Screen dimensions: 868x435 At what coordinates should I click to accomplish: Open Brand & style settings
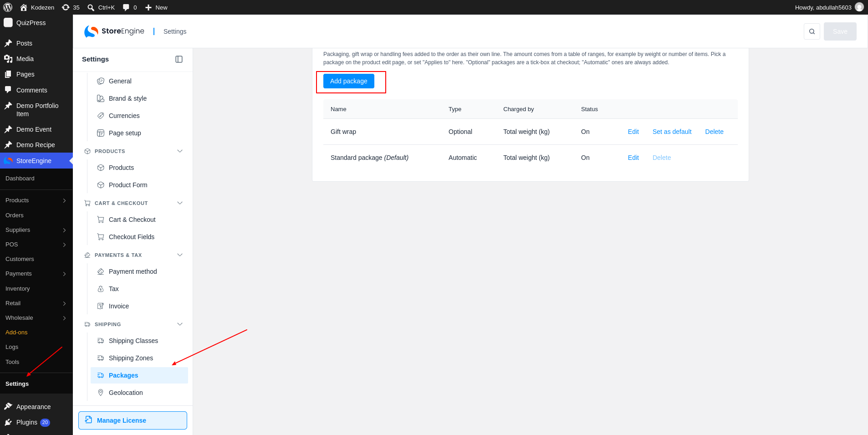tap(139, 98)
